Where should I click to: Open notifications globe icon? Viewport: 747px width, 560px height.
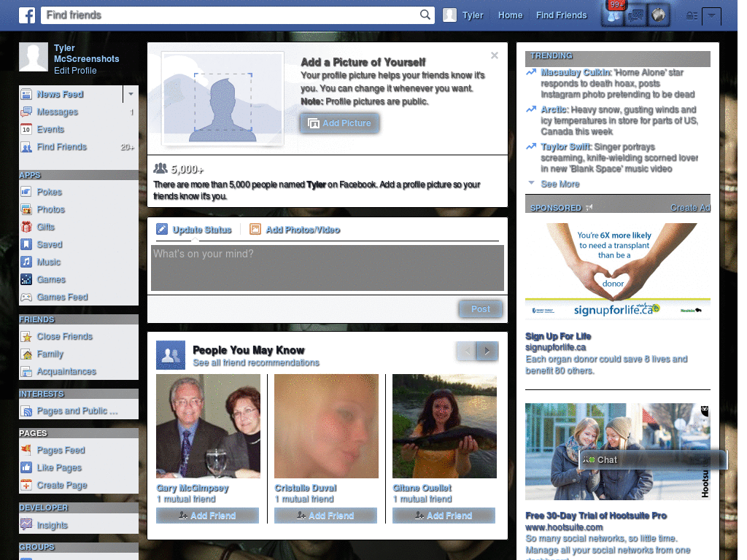click(x=659, y=15)
